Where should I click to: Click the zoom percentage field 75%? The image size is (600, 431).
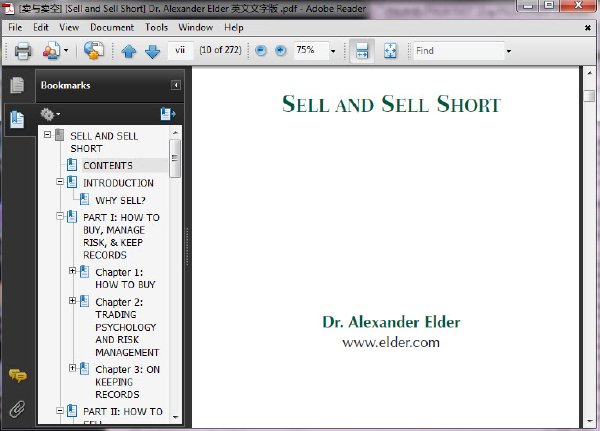tap(311, 50)
